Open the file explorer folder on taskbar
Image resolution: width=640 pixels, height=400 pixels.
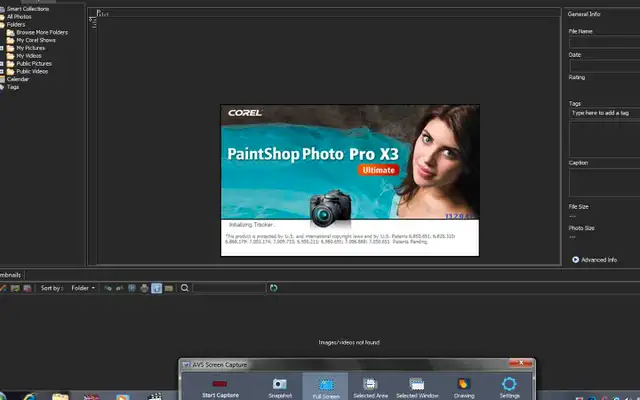click(60, 396)
